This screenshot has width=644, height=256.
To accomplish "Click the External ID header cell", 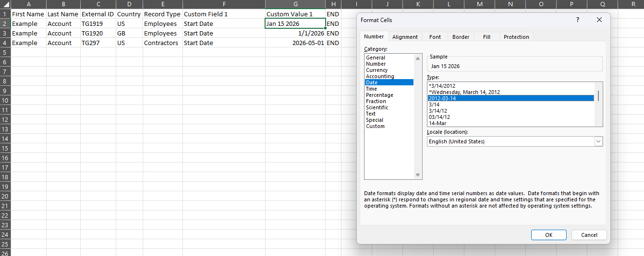I will point(98,14).
